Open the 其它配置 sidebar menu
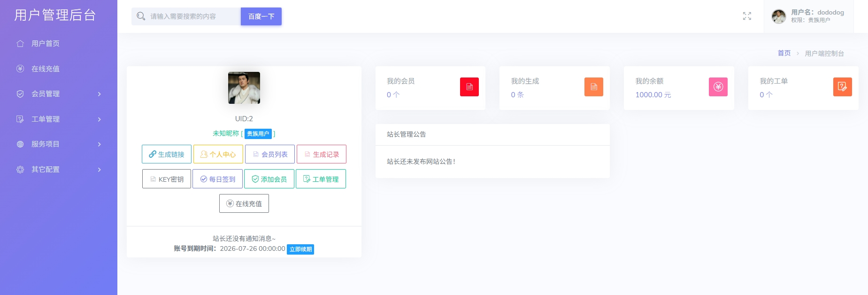The width and height of the screenshot is (868, 295). pos(59,170)
